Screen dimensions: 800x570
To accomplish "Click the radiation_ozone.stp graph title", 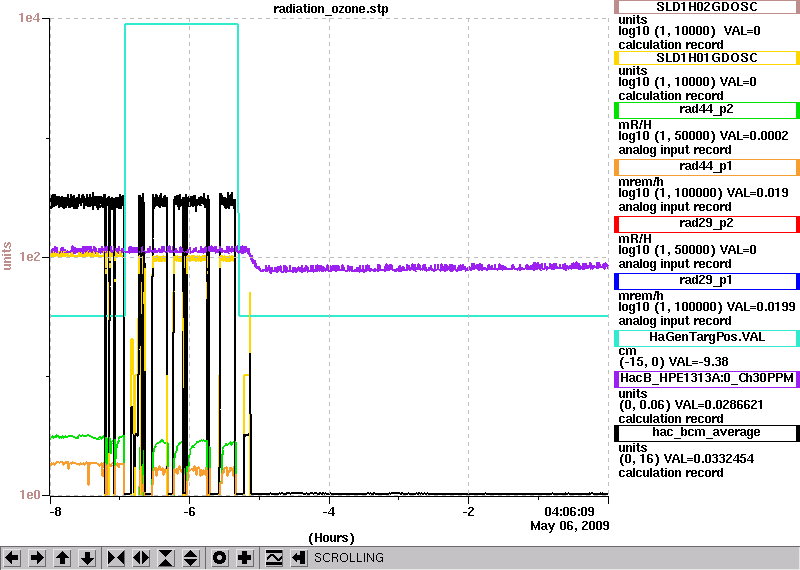I will click(x=331, y=9).
